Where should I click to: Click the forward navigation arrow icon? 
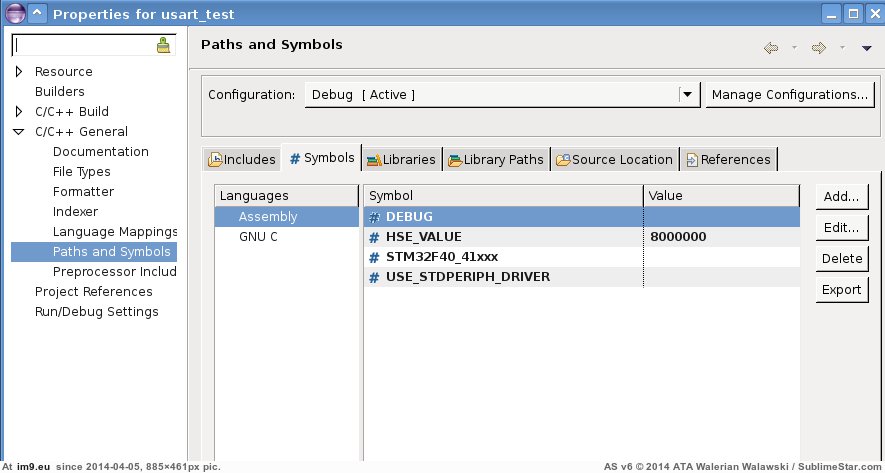pyautogui.click(x=818, y=47)
